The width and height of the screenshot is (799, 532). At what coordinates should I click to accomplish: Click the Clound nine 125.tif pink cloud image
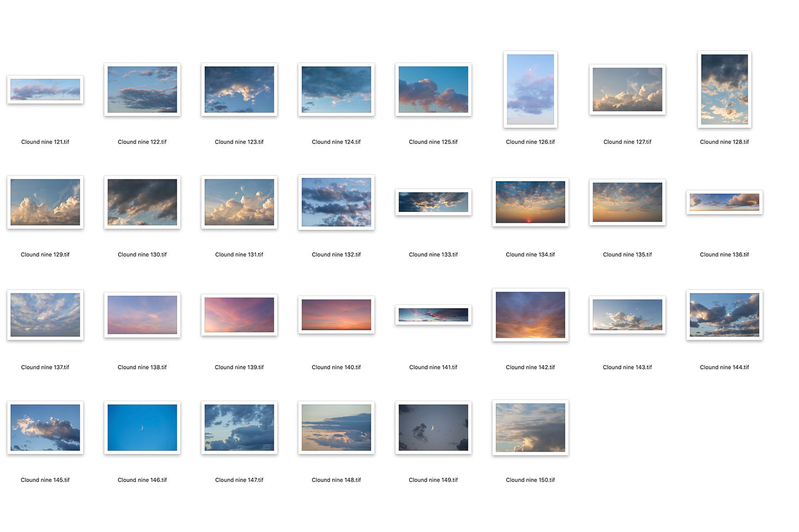tap(433, 90)
